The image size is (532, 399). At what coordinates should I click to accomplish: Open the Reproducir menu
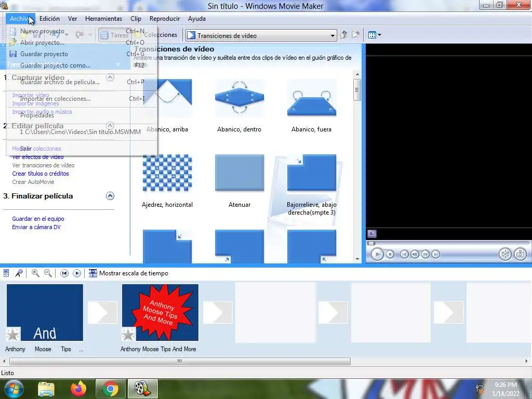[x=165, y=19]
